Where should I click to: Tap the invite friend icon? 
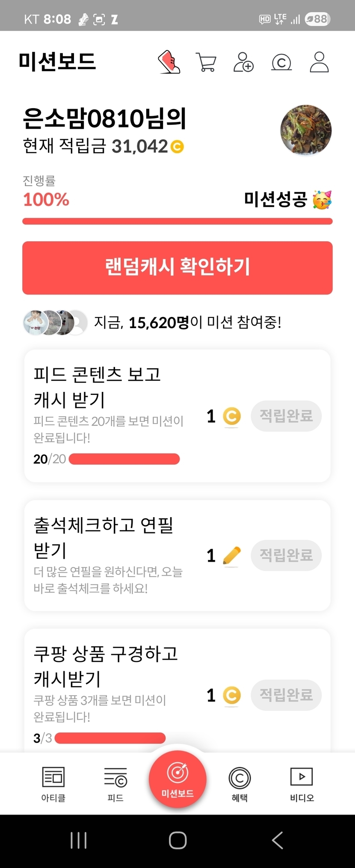[x=243, y=62]
